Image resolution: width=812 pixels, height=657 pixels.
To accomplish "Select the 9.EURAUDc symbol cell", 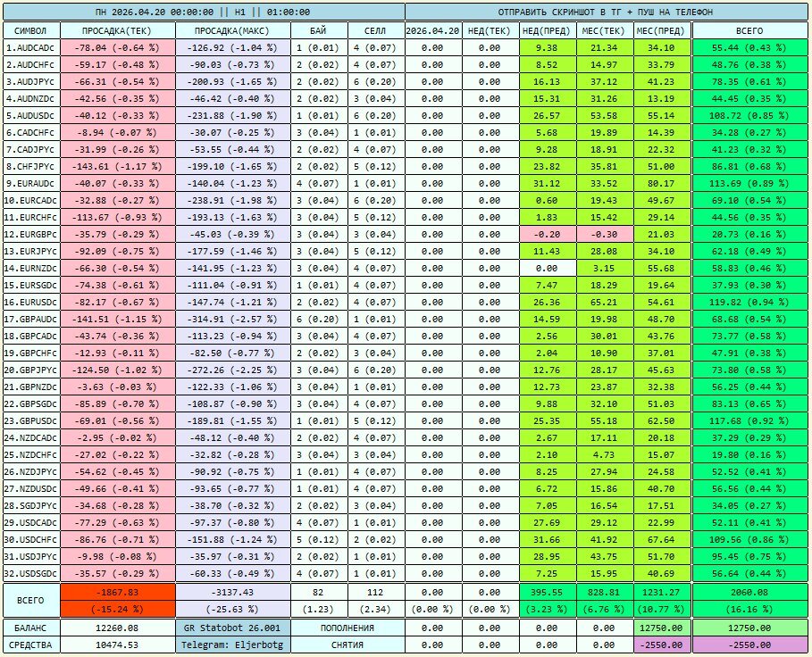I will click(31, 183).
